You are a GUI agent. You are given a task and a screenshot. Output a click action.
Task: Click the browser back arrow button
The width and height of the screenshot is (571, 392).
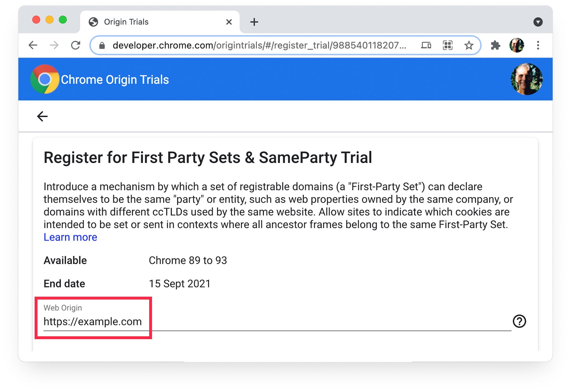point(33,45)
